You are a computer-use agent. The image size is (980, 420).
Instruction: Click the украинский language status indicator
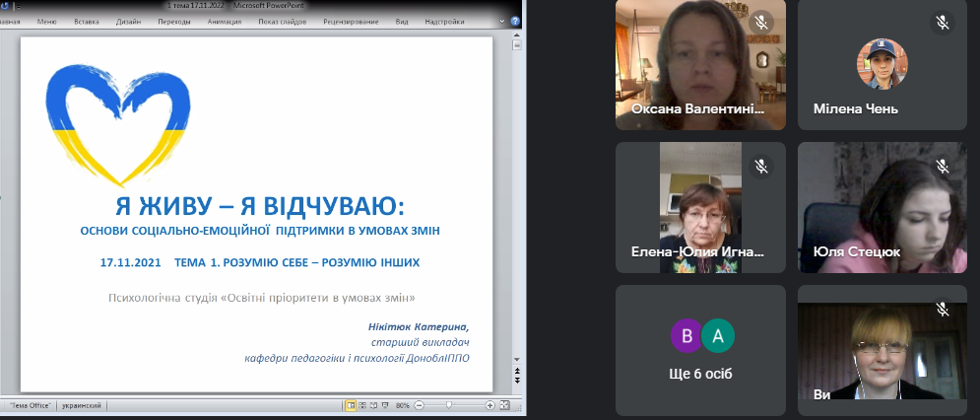click(x=81, y=405)
